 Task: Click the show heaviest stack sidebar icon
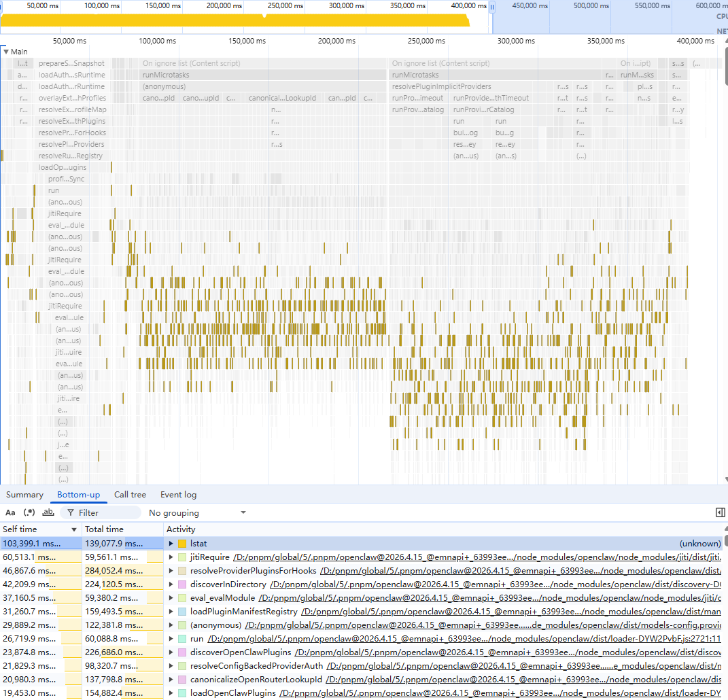(721, 512)
